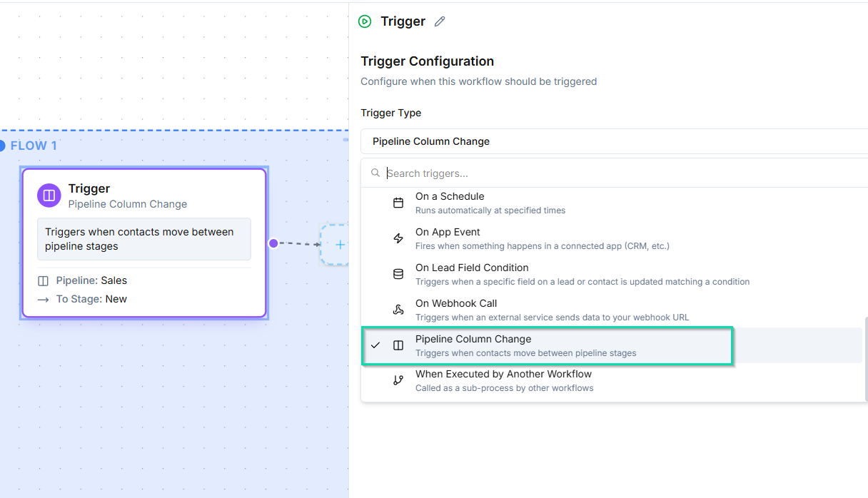
Task: Click the purple output connector on Trigger node
Action: (273, 243)
